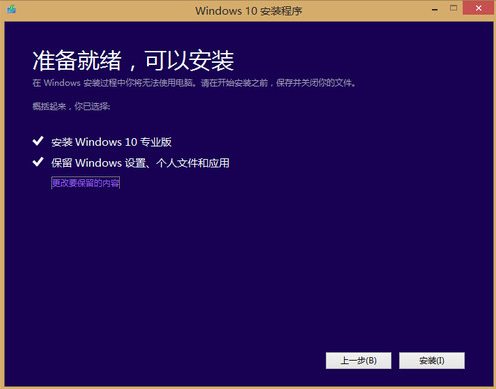Open the 更改要保留的内容 link
496x389 pixels.
[x=85, y=183]
